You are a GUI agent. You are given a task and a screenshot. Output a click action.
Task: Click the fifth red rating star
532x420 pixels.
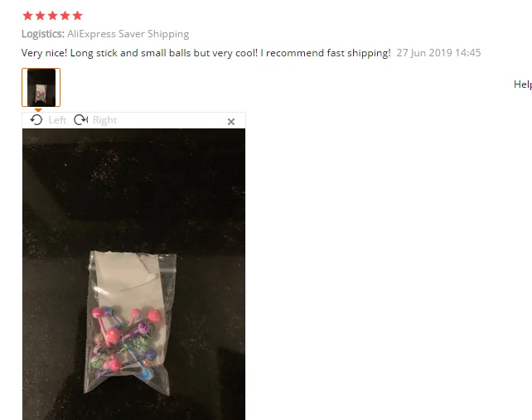tap(77, 15)
